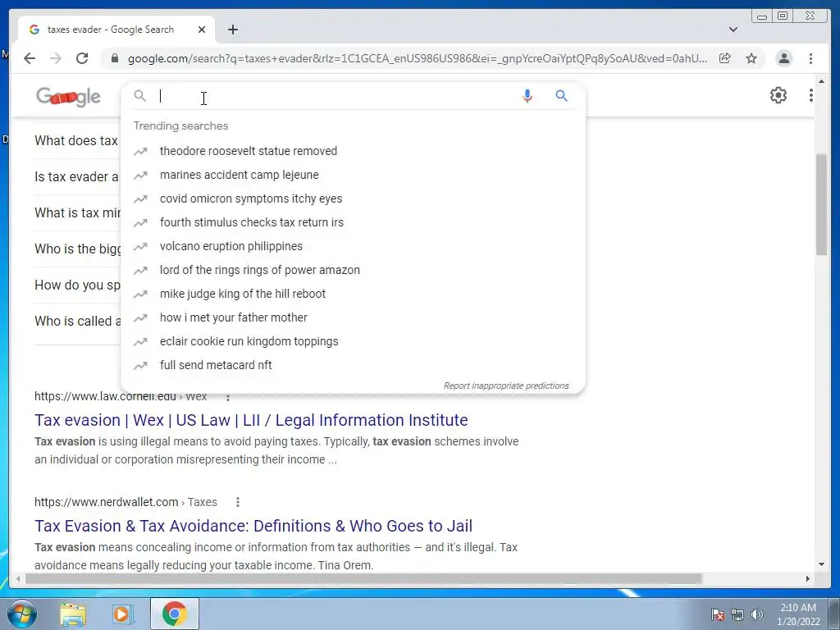Viewport: 840px width, 630px height.
Task: Choose 'mike judge king of the hill reboot'
Action: tap(243, 294)
